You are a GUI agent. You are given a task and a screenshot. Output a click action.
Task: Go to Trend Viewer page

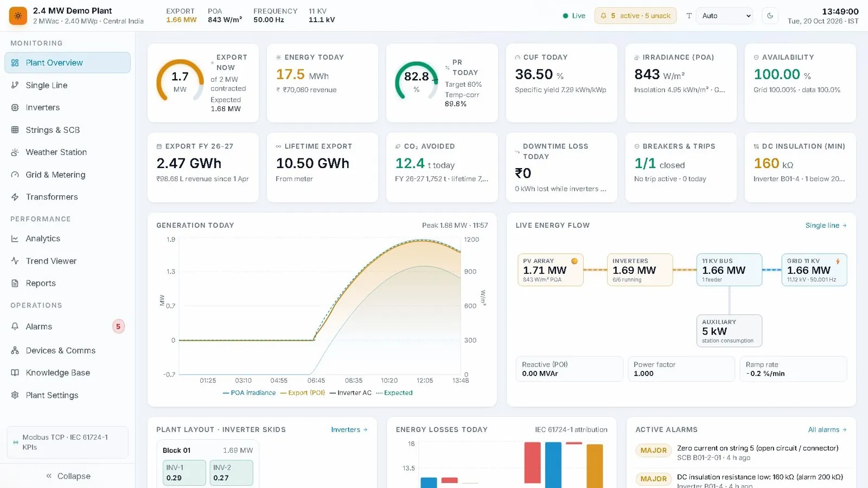point(67,261)
